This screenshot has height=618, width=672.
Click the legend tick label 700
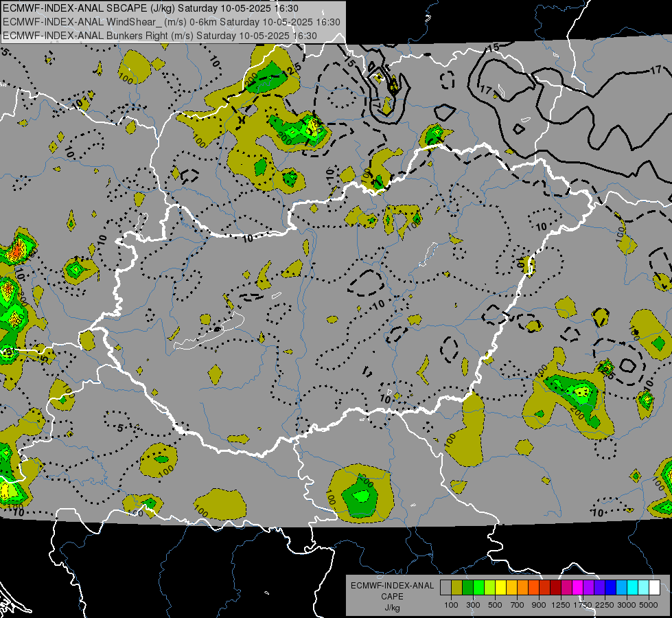click(518, 605)
